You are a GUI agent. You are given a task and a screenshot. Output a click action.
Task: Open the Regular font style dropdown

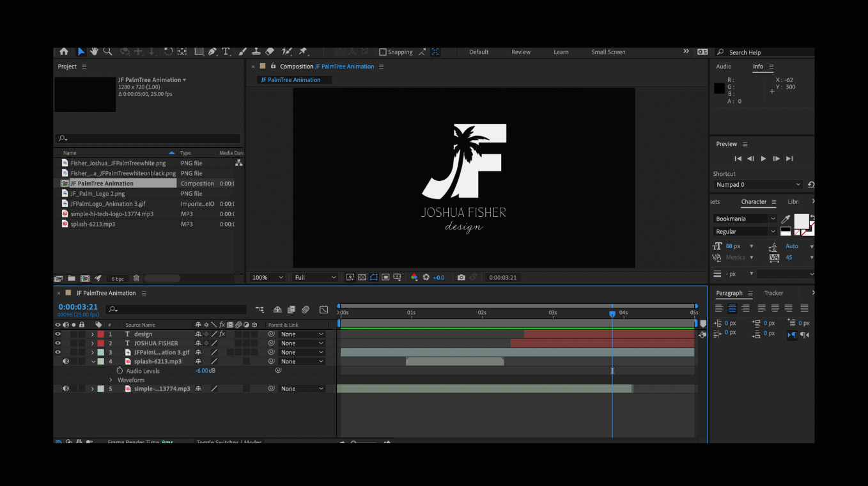coord(745,231)
